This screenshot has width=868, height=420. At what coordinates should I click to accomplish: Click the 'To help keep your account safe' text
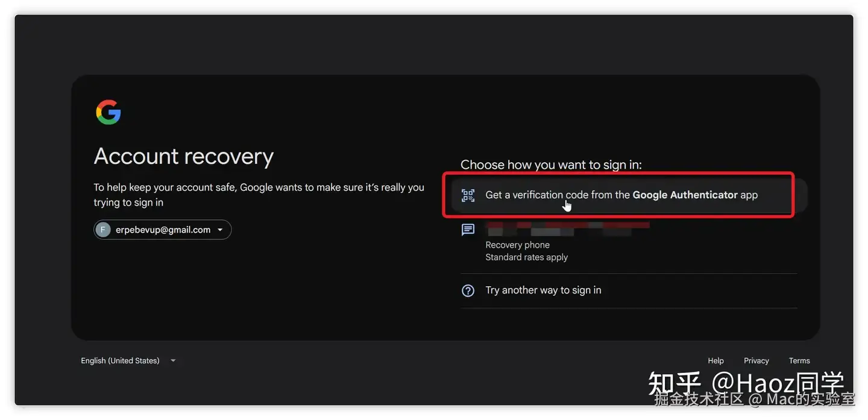pyautogui.click(x=259, y=195)
